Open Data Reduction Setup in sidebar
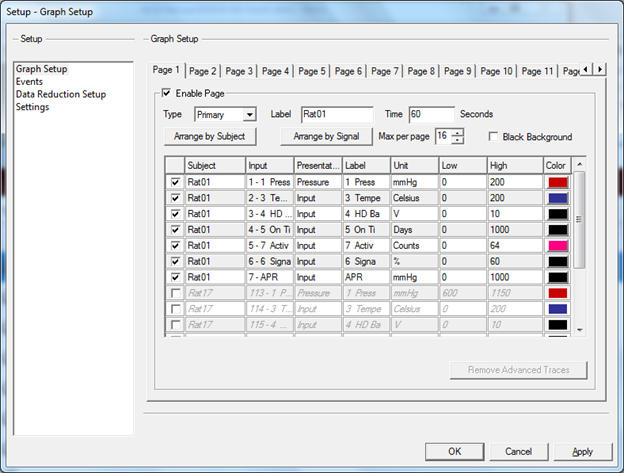624x473 pixels. 60,94
